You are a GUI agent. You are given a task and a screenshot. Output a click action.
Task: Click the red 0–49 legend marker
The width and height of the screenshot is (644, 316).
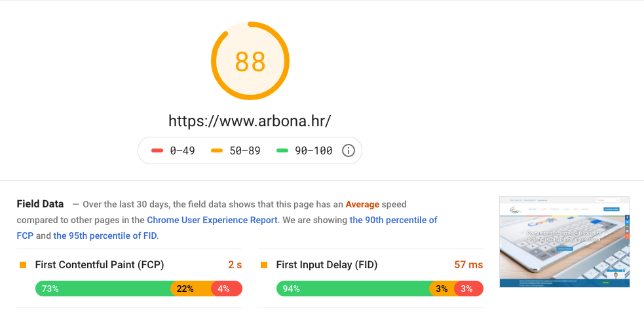[x=157, y=150]
